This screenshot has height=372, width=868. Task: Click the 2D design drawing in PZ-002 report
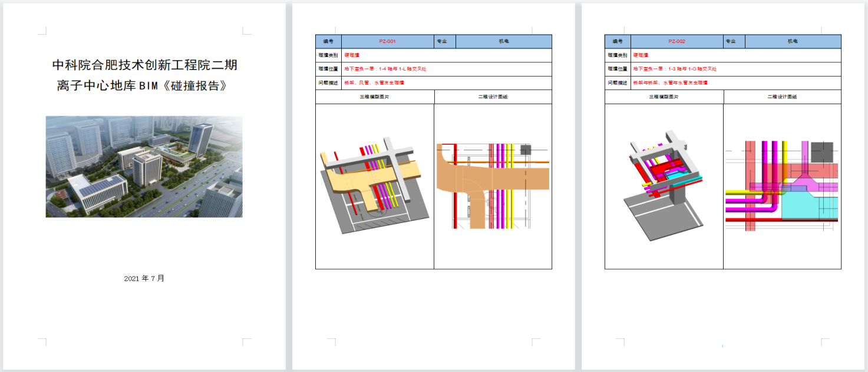(x=781, y=185)
